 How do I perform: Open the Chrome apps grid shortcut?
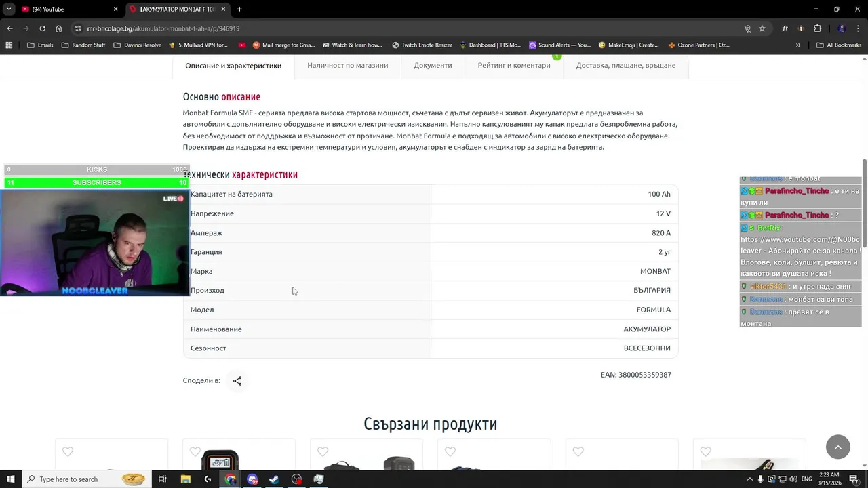click(x=9, y=45)
